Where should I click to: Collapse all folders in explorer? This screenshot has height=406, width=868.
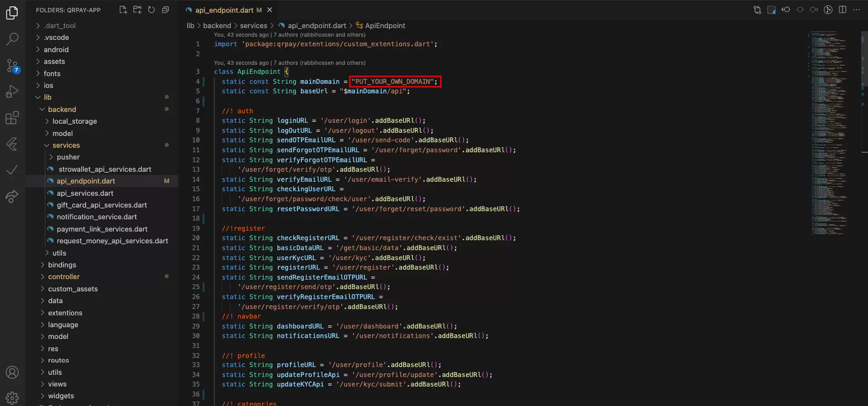click(x=165, y=10)
